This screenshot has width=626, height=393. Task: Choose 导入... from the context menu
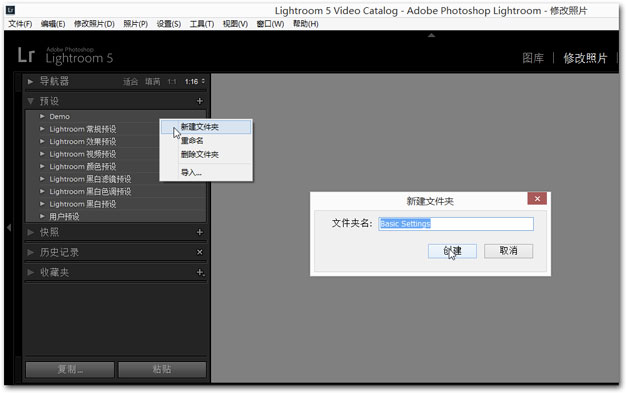click(206, 173)
